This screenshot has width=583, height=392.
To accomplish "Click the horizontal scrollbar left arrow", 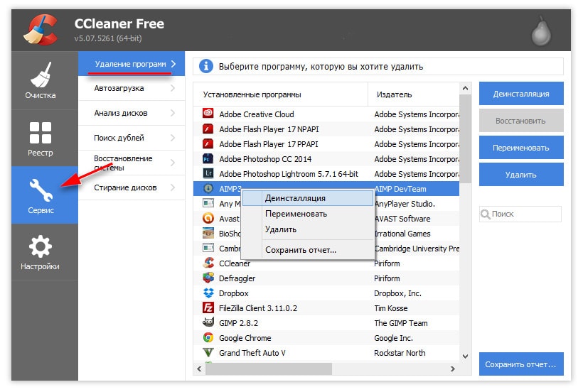I will point(199,369).
